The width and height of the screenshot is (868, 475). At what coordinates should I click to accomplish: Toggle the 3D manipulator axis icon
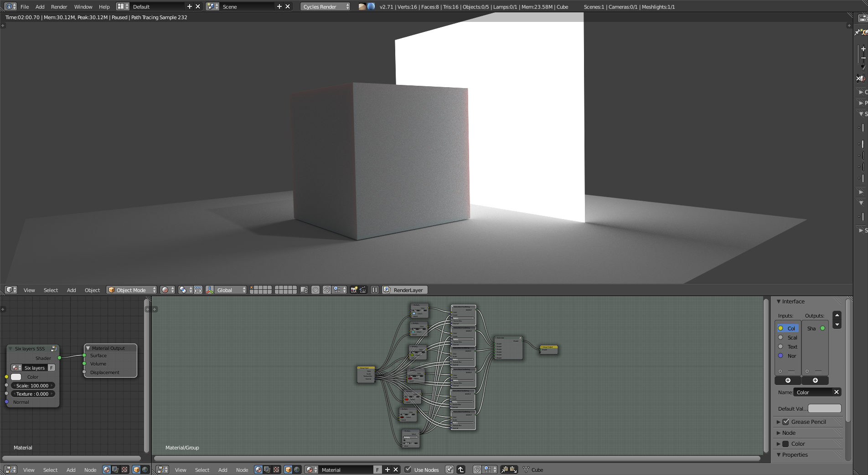(210, 290)
